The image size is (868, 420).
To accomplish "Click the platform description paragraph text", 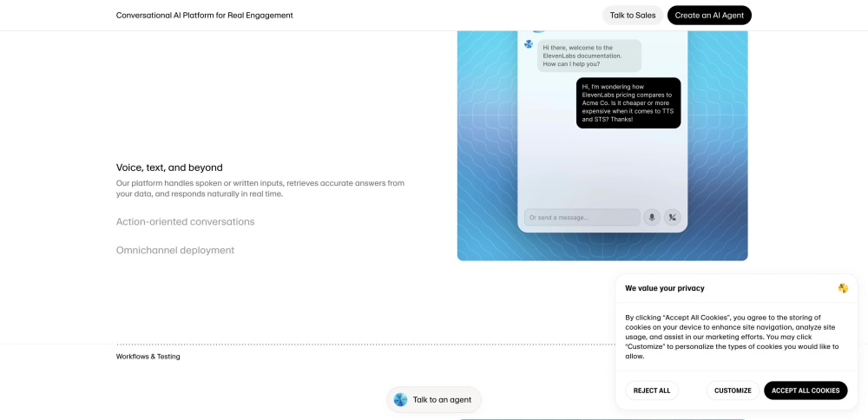I will pos(260,188).
